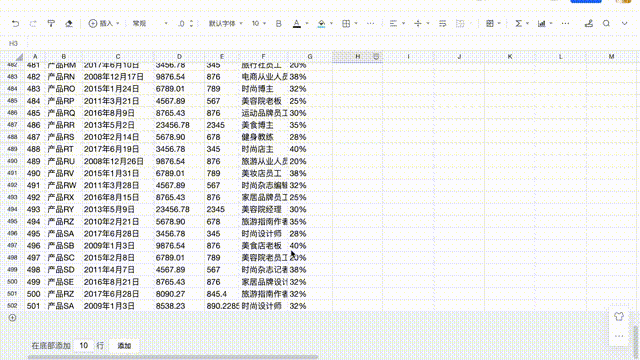Select column C header
Viewport: 640px width, 360px height.
(x=118, y=57)
